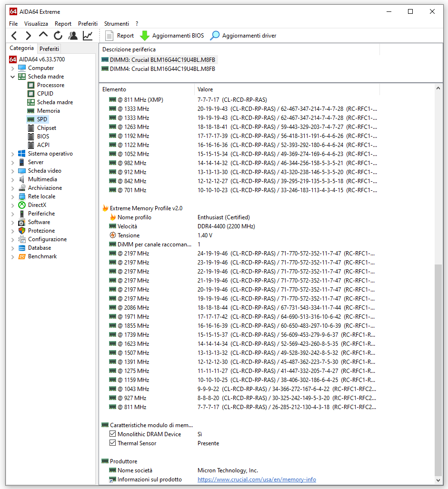Click the Processore chip icon
Image resolution: width=448 pixels, height=489 pixels.
click(x=31, y=85)
